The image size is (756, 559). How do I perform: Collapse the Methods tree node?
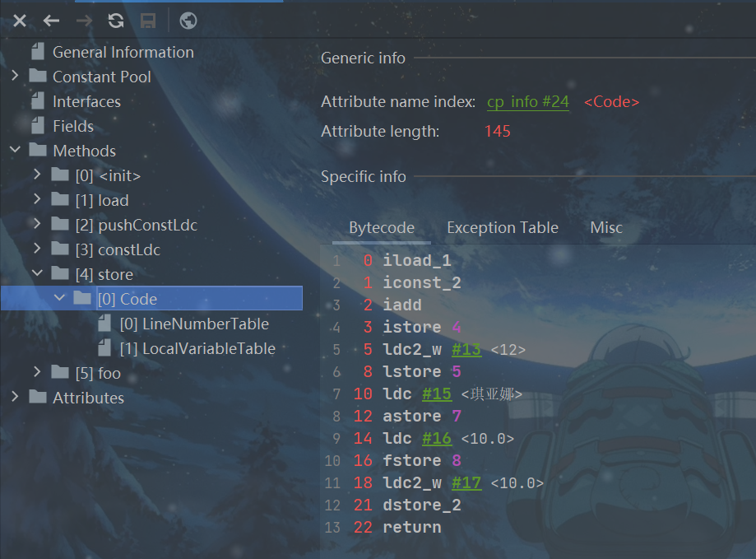[x=15, y=151]
